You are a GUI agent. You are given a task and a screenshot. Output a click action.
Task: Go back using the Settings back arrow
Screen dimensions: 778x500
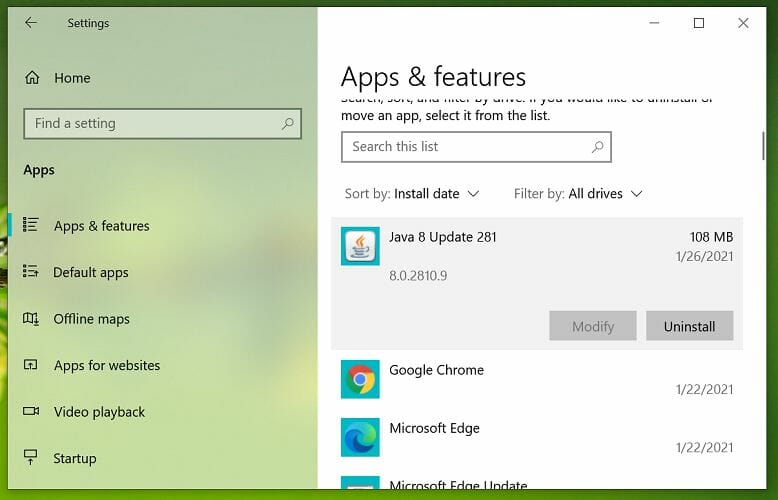tap(31, 23)
